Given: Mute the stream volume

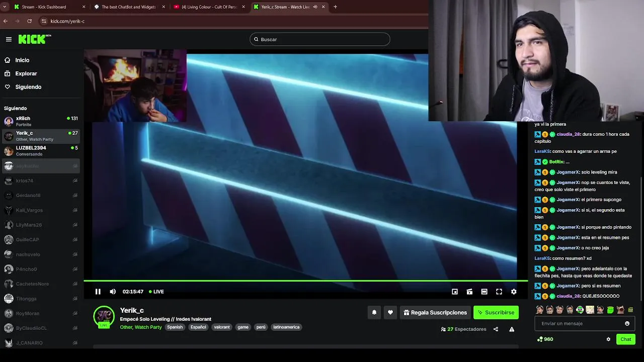Looking at the screenshot, I should 113,292.
